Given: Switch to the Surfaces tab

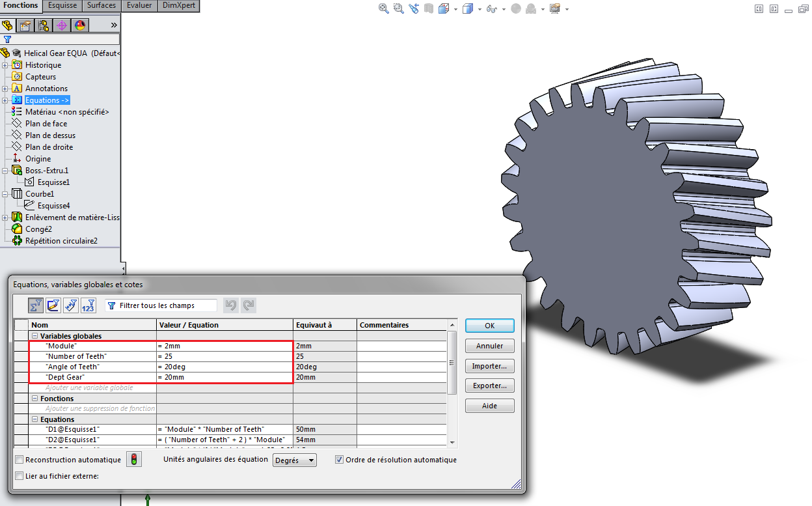Looking at the screenshot, I should click(x=101, y=5).
